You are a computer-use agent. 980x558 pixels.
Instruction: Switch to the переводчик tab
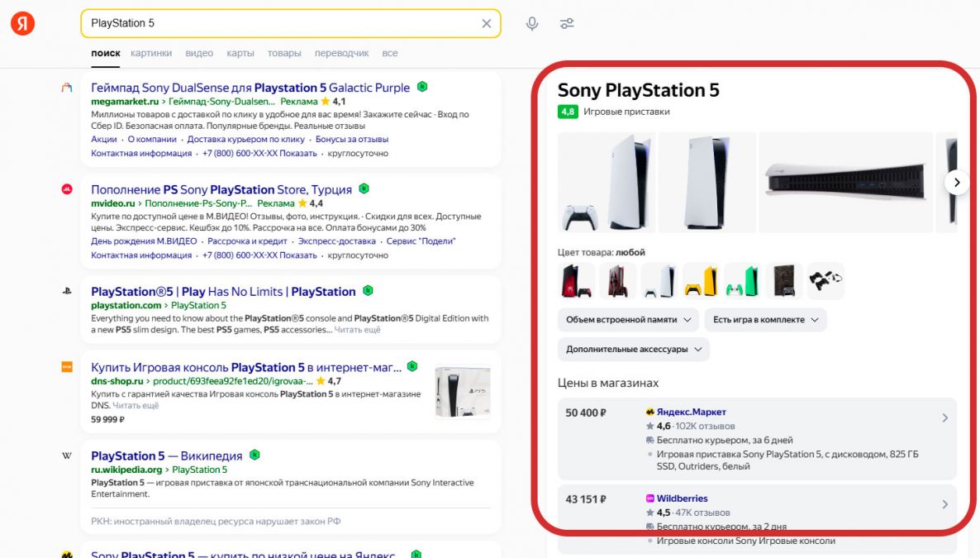[342, 53]
